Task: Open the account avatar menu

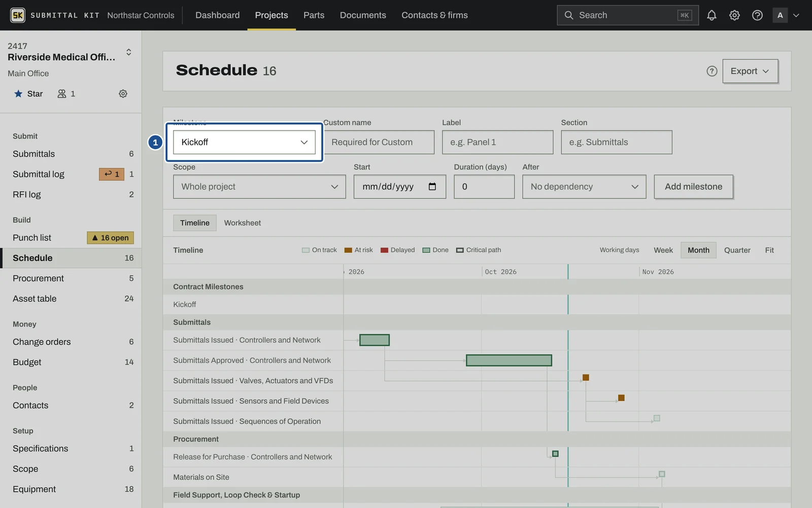Action: pos(786,15)
